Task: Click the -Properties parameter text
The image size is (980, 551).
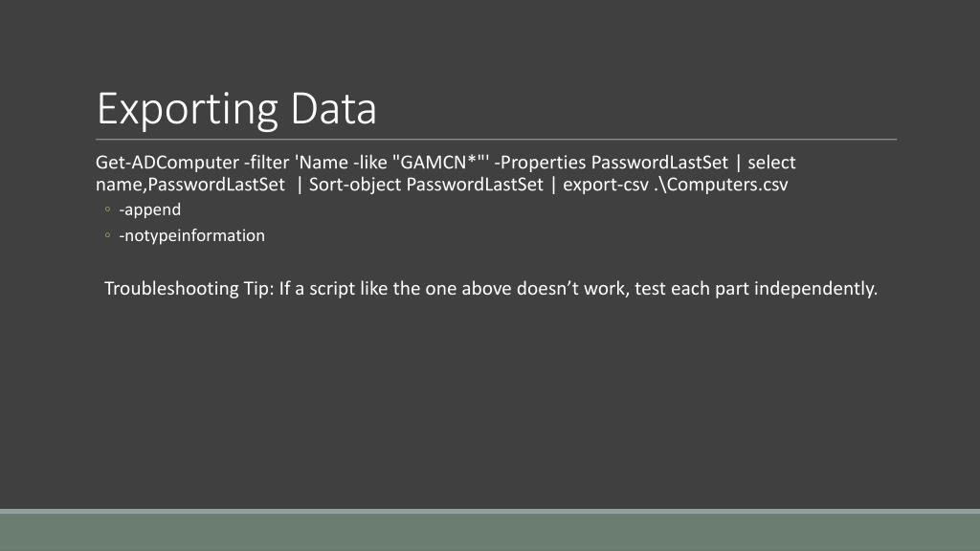Action: 540,163
